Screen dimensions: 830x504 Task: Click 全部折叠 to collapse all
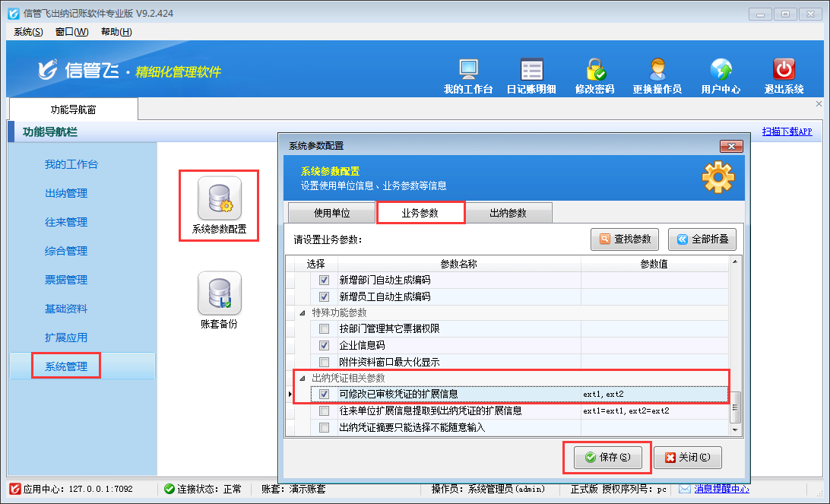tap(702, 239)
